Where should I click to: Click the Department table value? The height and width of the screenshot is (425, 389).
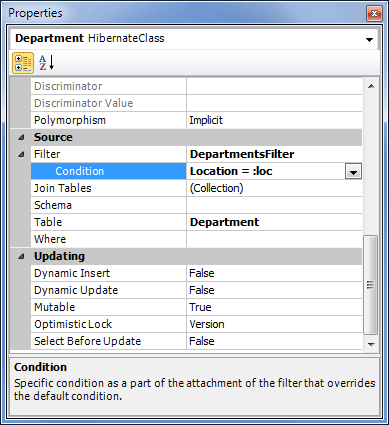point(225,222)
